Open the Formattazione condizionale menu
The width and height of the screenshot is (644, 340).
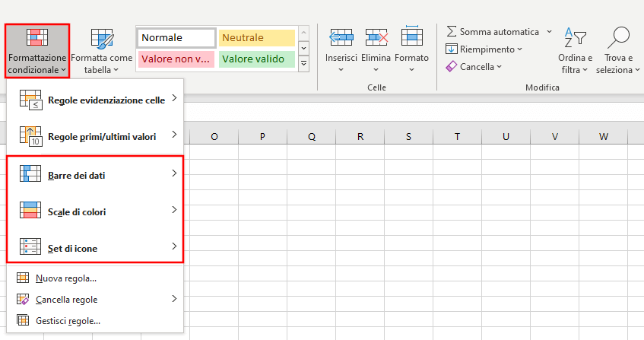pyautogui.click(x=37, y=51)
